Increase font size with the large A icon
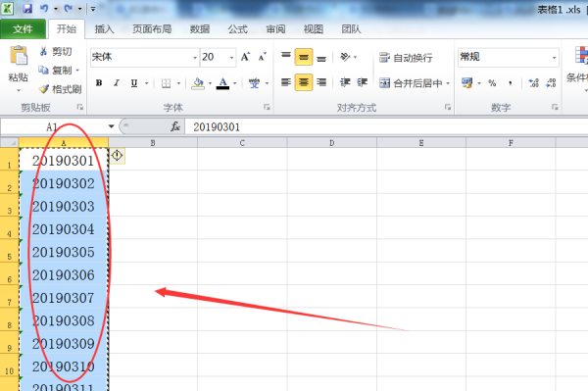Screen dimensions: 588x391 click(246, 57)
